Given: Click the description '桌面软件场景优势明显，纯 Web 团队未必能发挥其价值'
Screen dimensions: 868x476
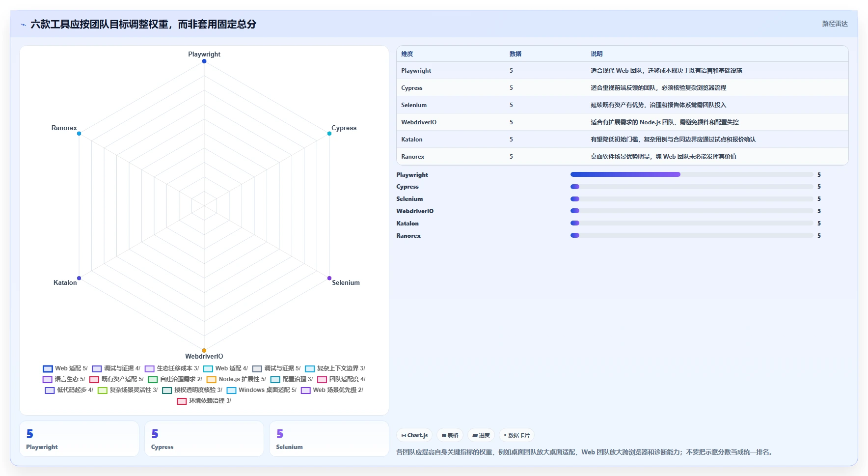Looking at the screenshot, I should click(663, 157).
